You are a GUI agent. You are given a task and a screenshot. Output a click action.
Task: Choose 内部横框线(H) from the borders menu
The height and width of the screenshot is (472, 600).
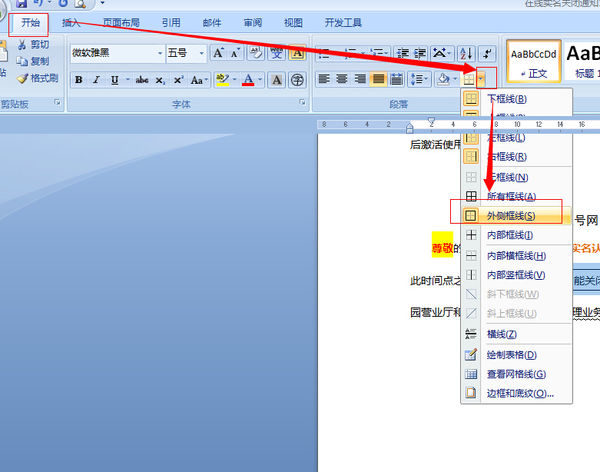point(517,256)
